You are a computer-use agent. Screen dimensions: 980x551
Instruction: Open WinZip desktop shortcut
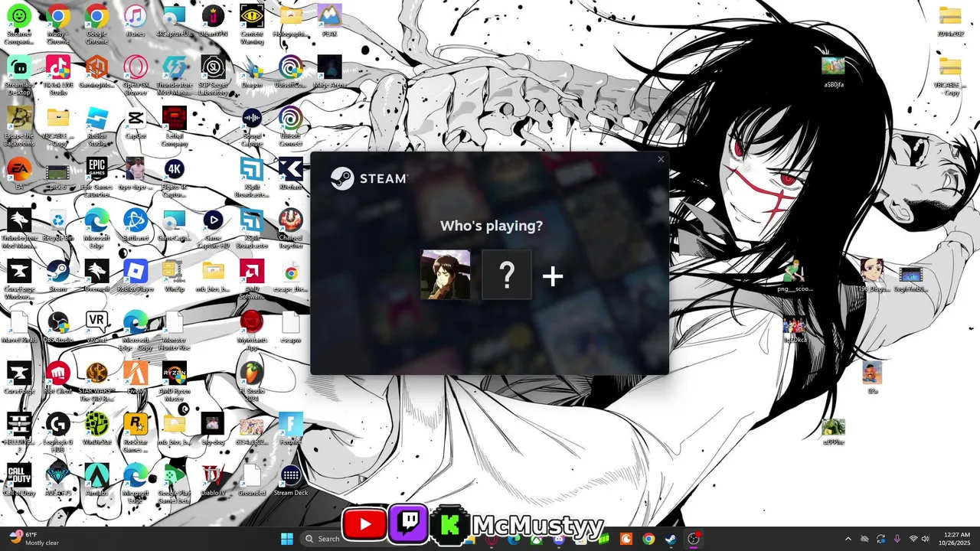click(175, 276)
